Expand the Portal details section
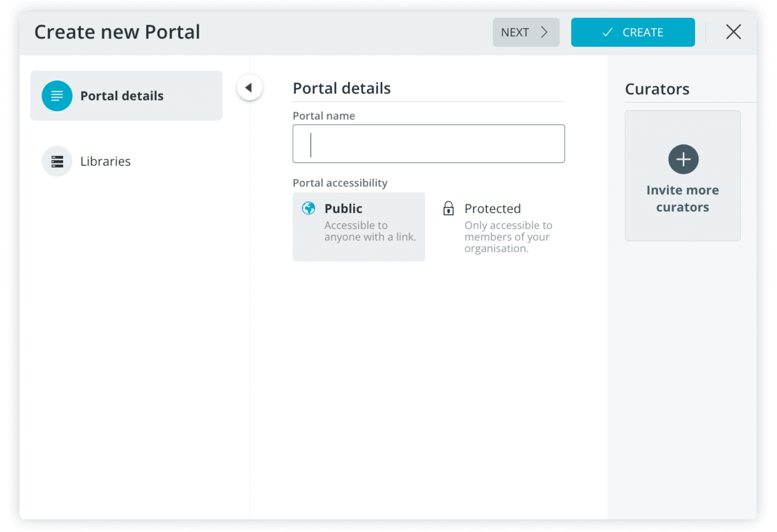Viewport: 777px width, 532px height. (x=126, y=96)
